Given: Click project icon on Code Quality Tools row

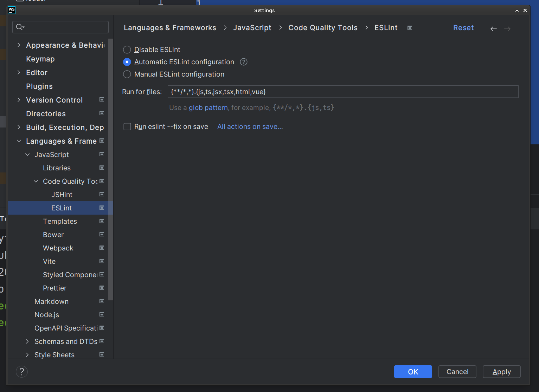Looking at the screenshot, I should pyautogui.click(x=102, y=181).
